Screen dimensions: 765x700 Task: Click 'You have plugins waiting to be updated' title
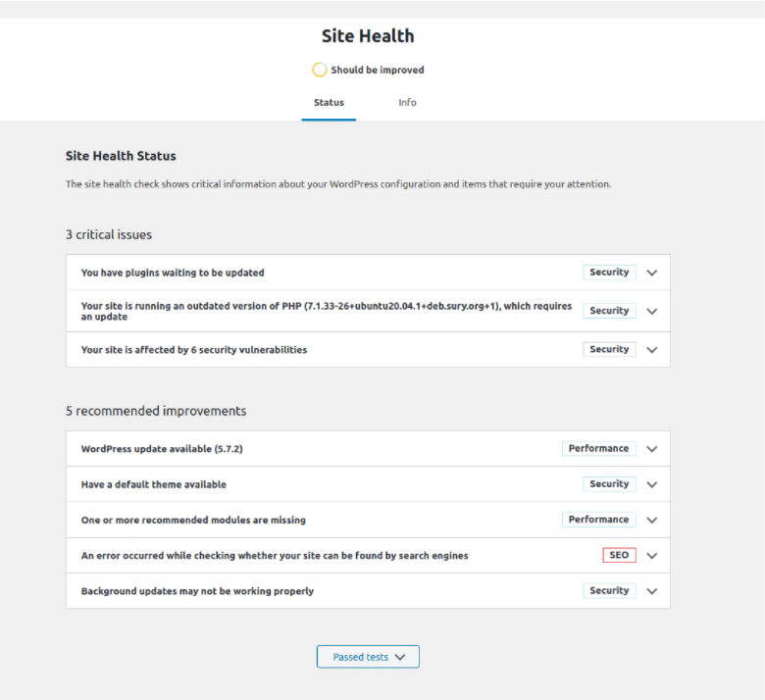pos(173,273)
